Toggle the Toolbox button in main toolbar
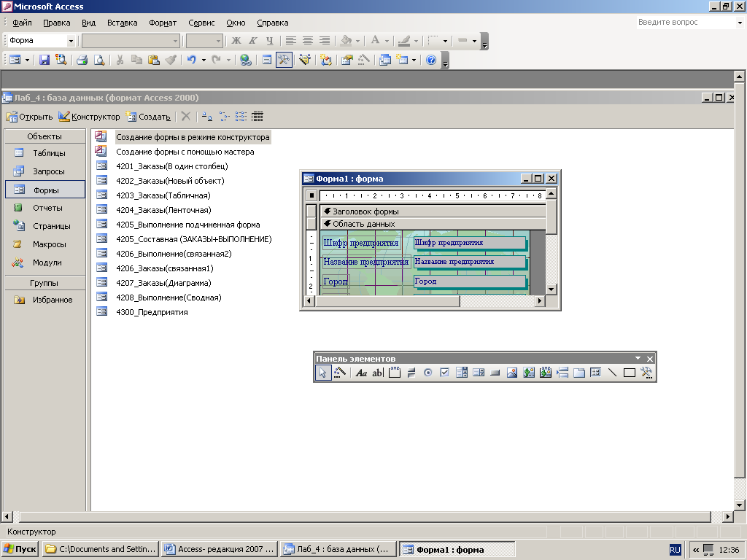The image size is (747, 560). [x=284, y=60]
